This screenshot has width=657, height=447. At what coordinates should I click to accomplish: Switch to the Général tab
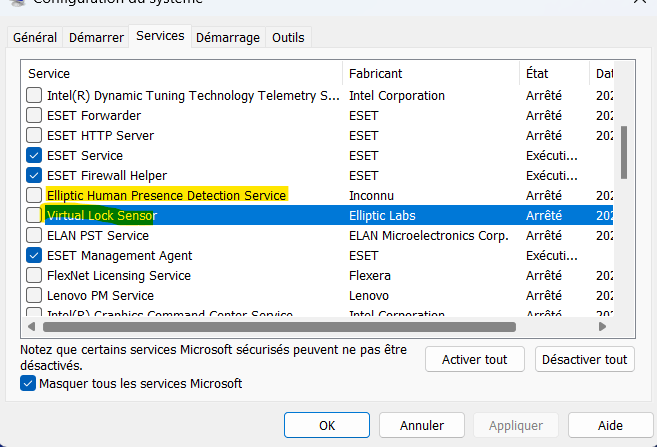coord(35,38)
